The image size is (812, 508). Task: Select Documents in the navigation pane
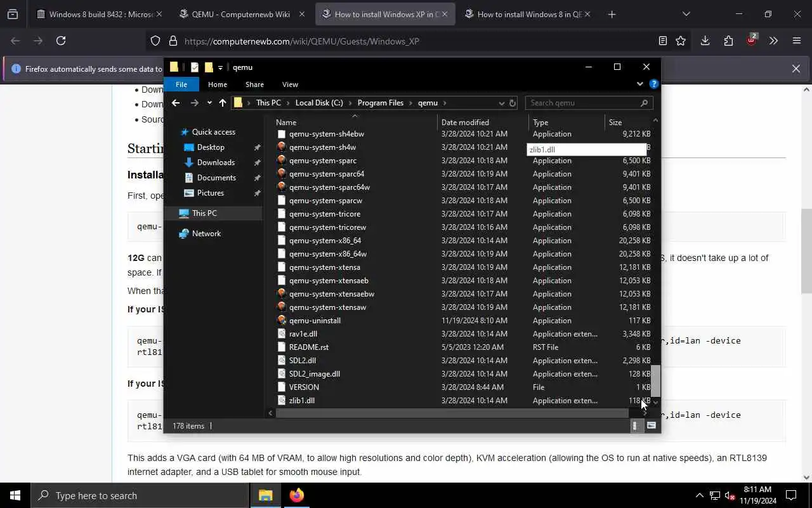[216, 178]
